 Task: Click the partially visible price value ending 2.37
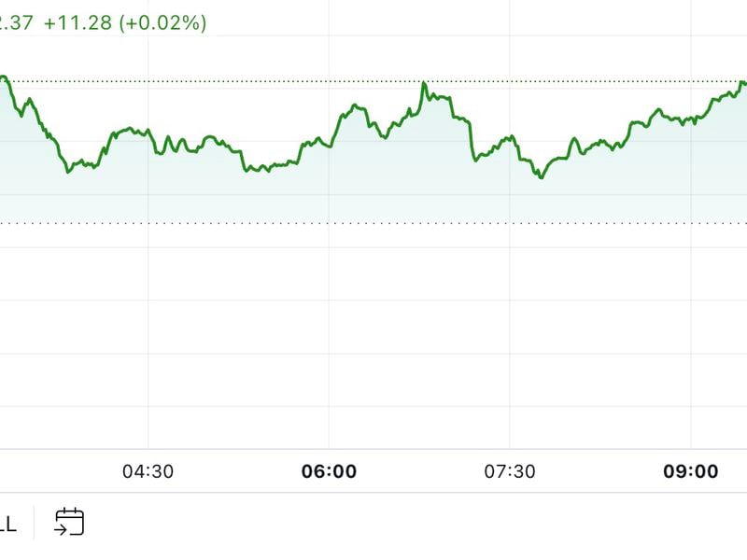pos(16,23)
